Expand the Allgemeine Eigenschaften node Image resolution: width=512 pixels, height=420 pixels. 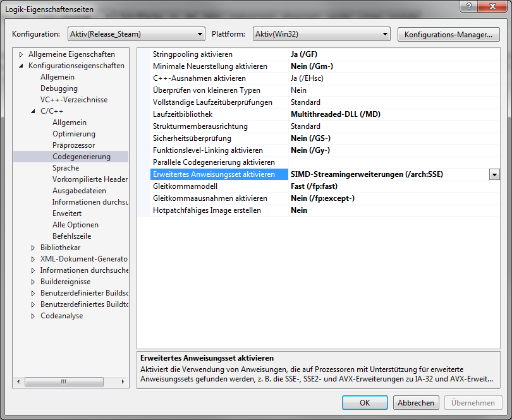(x=21, y=54)
